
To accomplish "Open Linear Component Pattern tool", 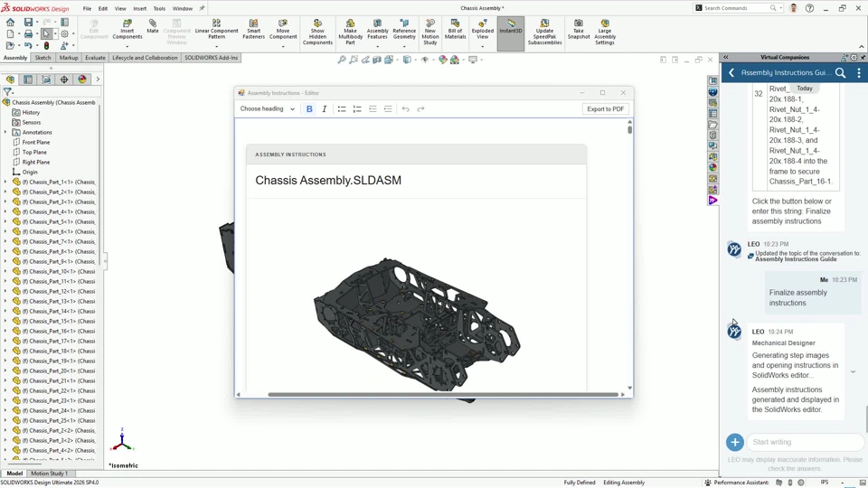I will coord(216,30).
